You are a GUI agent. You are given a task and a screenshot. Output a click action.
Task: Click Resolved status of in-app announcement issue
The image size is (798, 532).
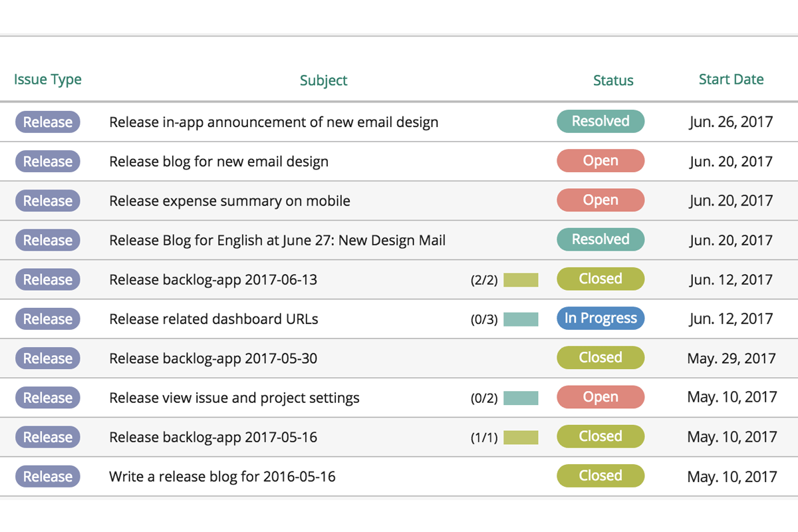[x=600, y=122]
